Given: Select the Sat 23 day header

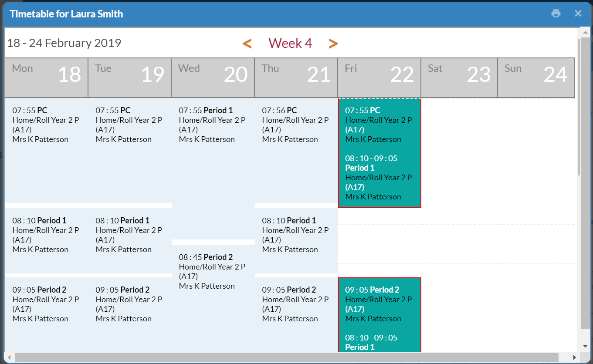Looking at the screenshot, I should click(x=459, y=77).
